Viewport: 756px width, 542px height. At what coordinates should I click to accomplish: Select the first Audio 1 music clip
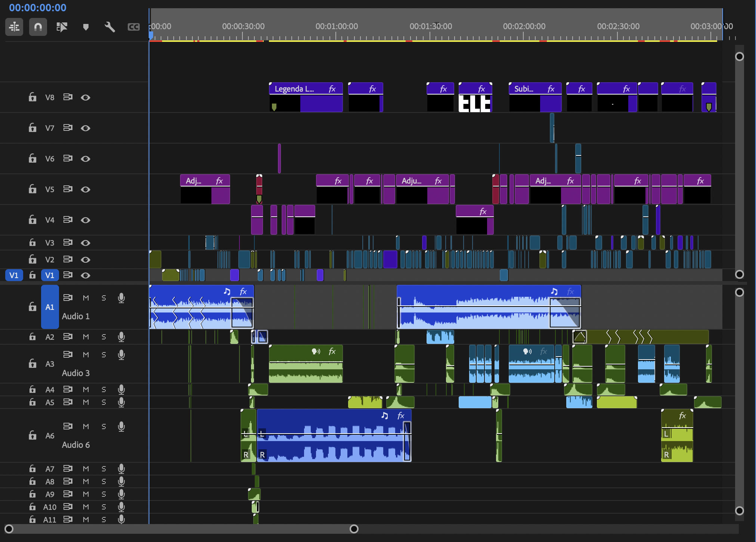tap(201, 307)
